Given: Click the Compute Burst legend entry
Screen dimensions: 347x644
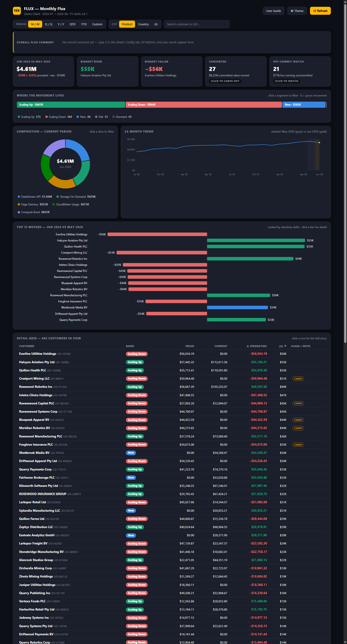Looking at the screenshot, I should click(34, 212).
